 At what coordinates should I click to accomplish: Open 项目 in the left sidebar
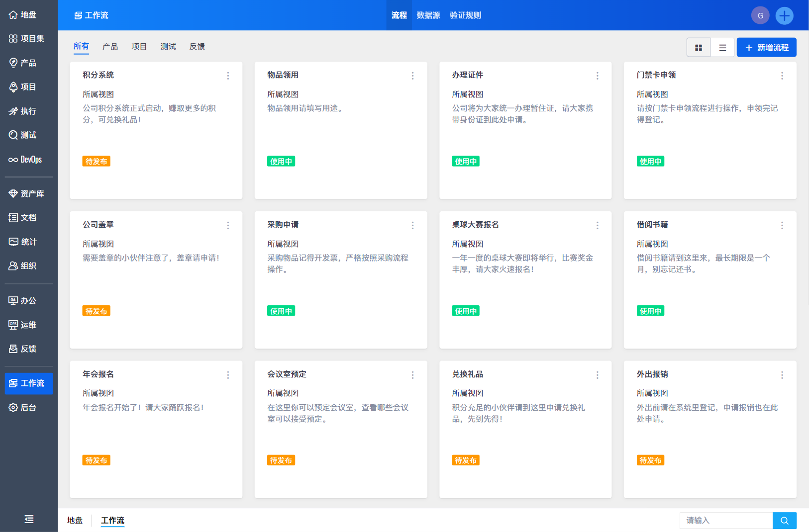(22, 87)
